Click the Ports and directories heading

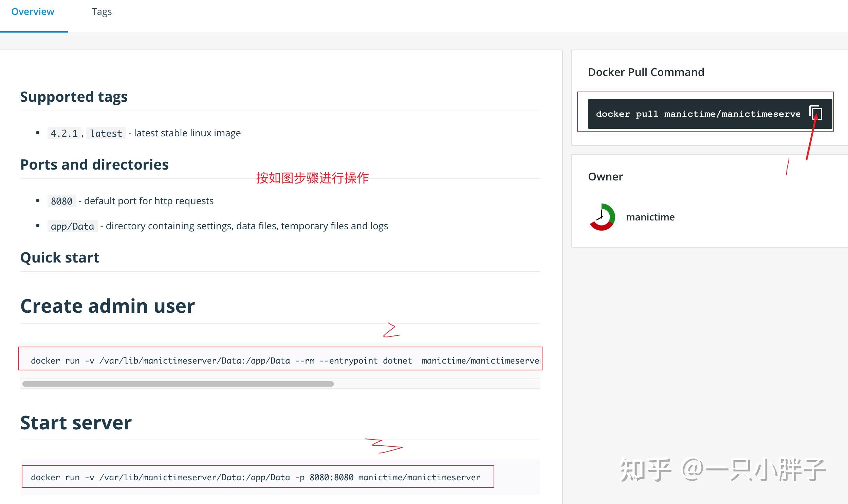tap(94, 164)
